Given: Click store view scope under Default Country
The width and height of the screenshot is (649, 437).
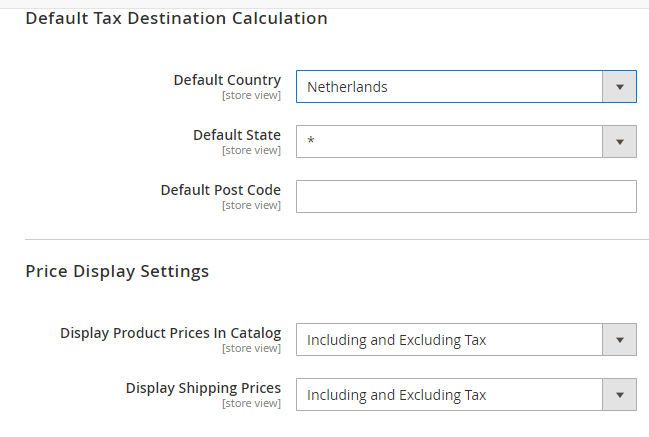Looking at the screenshot, I should [251, 96].
